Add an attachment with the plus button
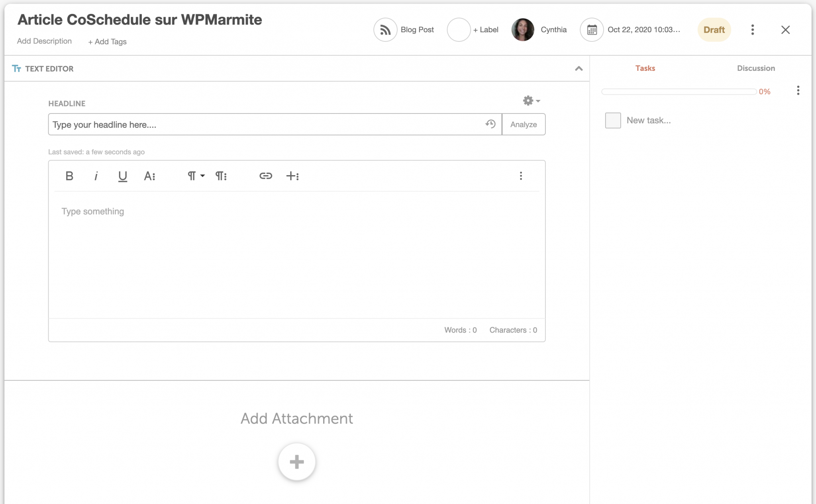The width and height of the screenshot is (816, 504). 296,462
